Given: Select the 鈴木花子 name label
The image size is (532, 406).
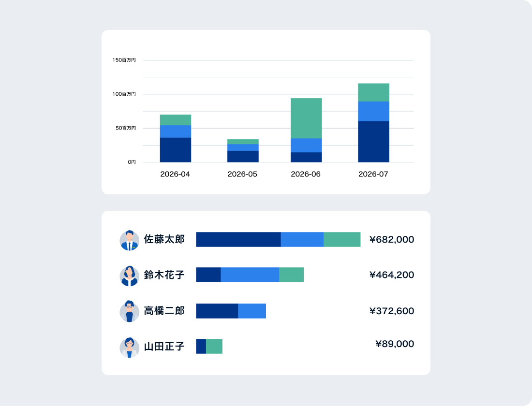Looking at the screenshot, I should point(164,275).
